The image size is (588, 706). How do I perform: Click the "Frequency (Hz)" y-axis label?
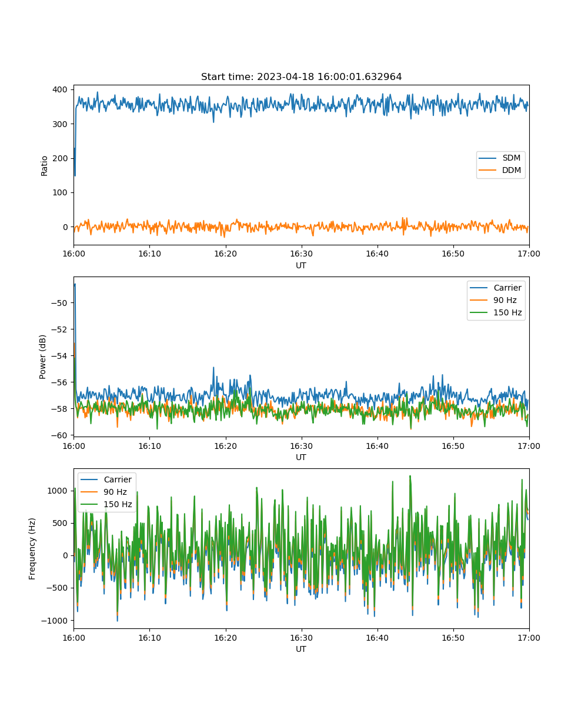click(x=33, y=548)
